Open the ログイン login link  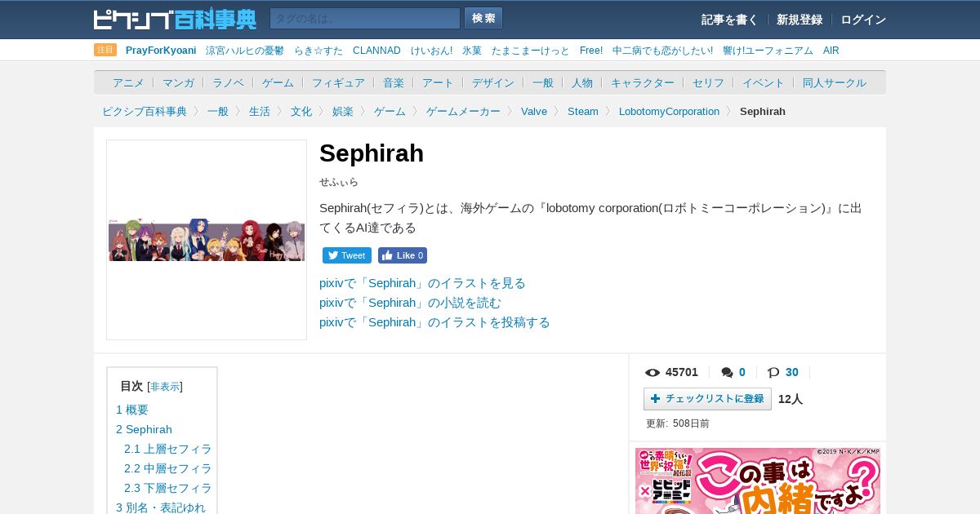coord(863,20)
